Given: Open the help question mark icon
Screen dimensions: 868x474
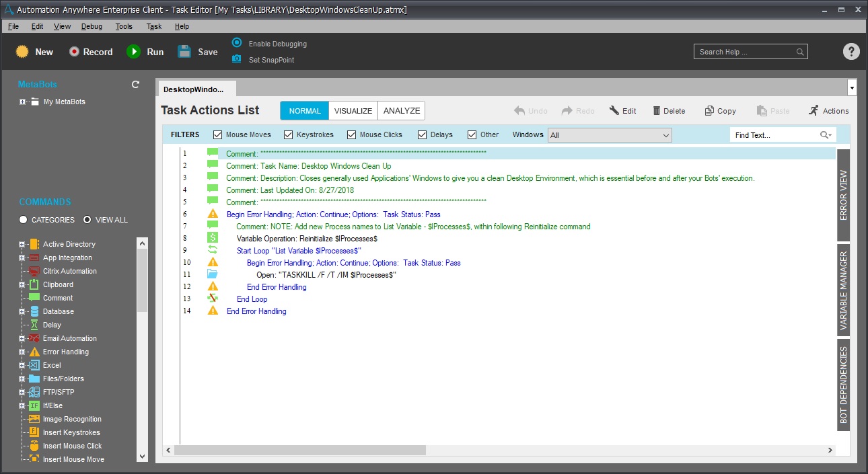Looking at the screenshot, I should (851, 52).
